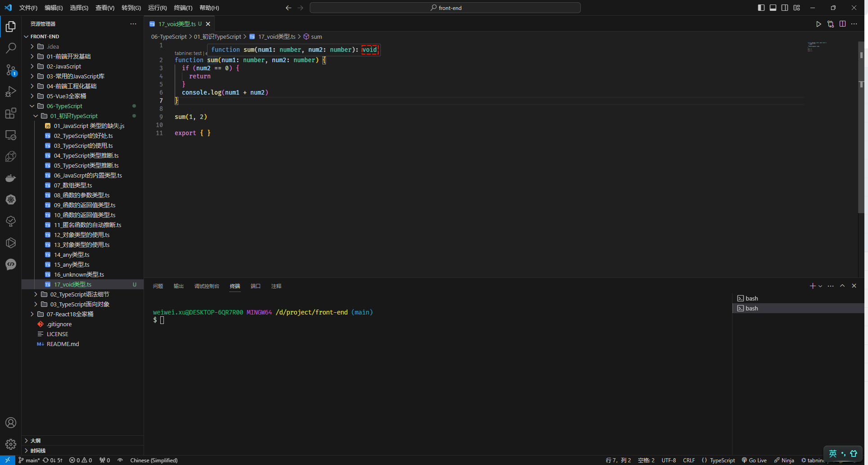
Task: Open the Manage gear settings icon
Action: click(11, 444)
